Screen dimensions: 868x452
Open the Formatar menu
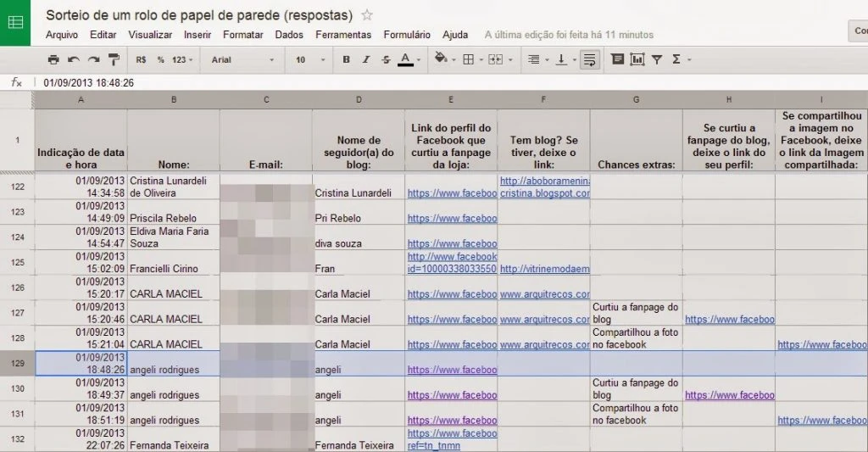(243, 34)
